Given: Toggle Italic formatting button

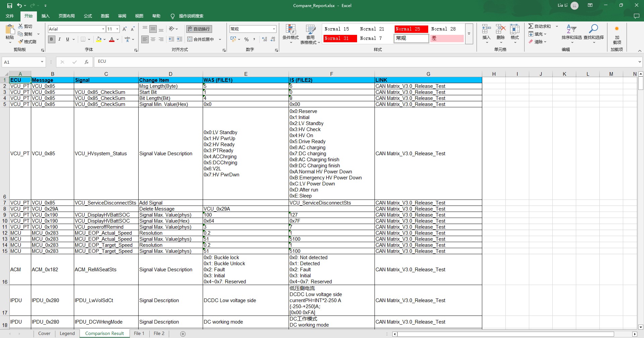Looking at the screenshot, I should click(x=59, y=39).
